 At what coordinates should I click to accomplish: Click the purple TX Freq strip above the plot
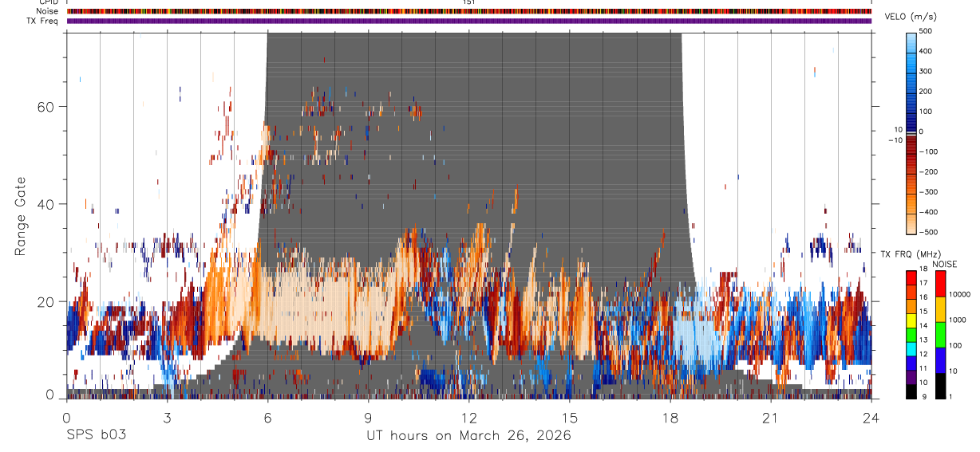469,21
